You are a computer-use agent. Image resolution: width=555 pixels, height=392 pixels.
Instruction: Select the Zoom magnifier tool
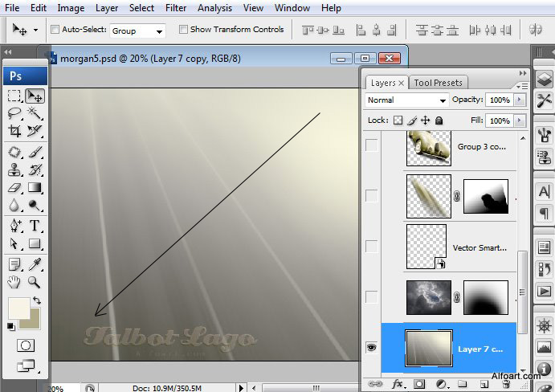35,282
